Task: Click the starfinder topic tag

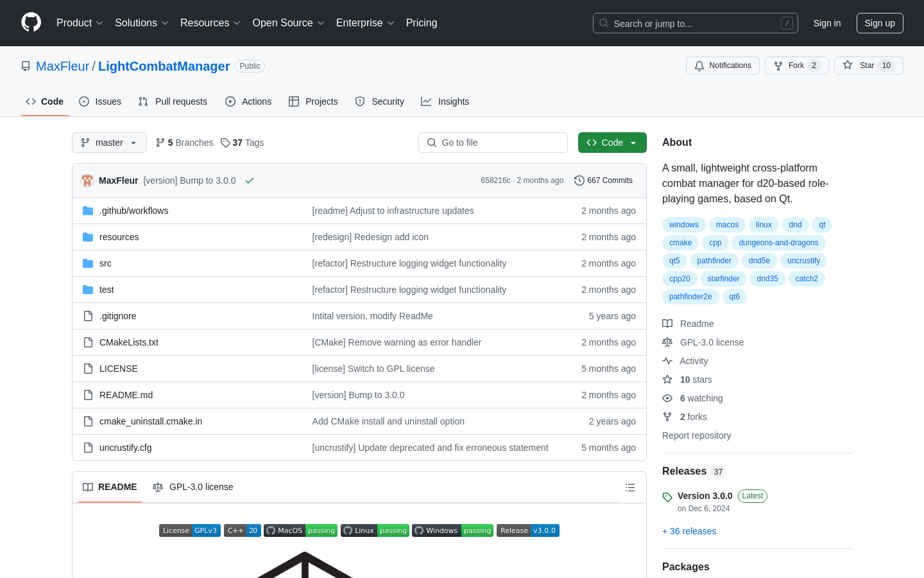Action: click(x=723, y=279)
